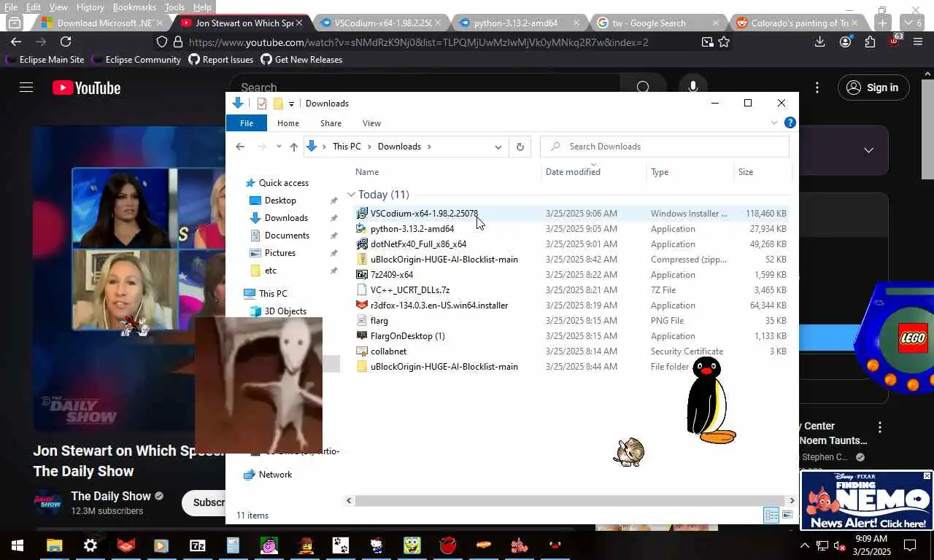
Task: Close the Finding Nemo ad popup
Action: point(927,476)
